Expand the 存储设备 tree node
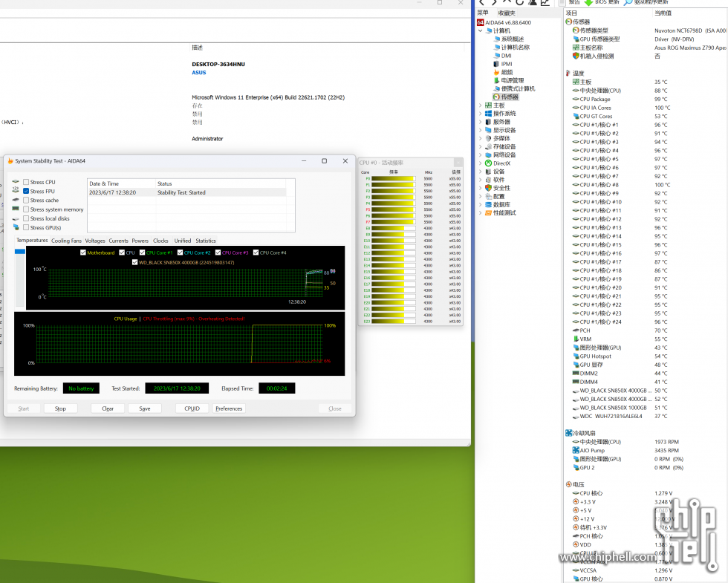Viewport: 728px width, 583px height. [481, 147]
